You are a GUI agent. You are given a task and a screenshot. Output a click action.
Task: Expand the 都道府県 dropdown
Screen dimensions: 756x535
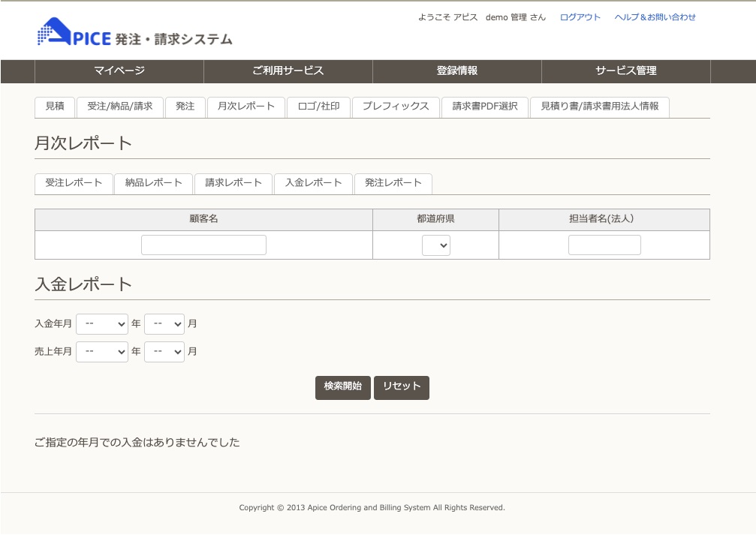(436, 245)
